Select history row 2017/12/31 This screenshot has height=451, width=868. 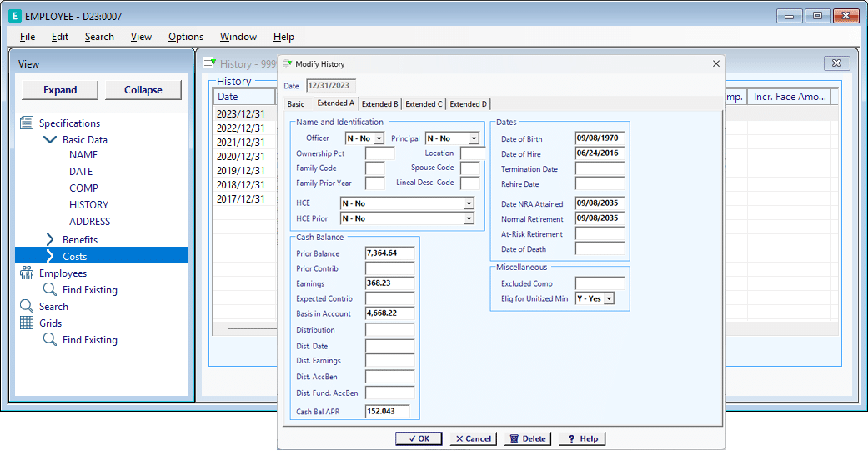(241, 198)
